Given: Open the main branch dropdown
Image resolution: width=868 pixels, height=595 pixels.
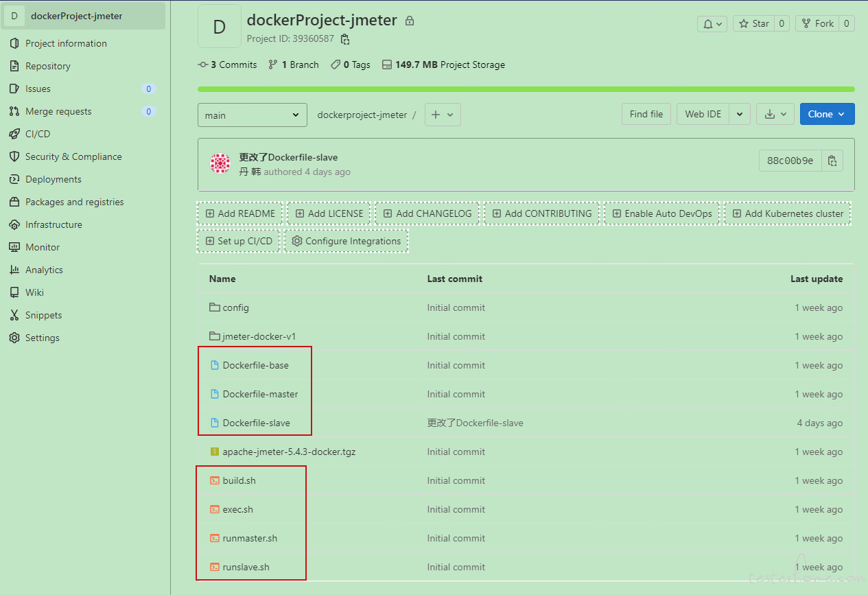Looking at the screenshot, I should point(253,115).
